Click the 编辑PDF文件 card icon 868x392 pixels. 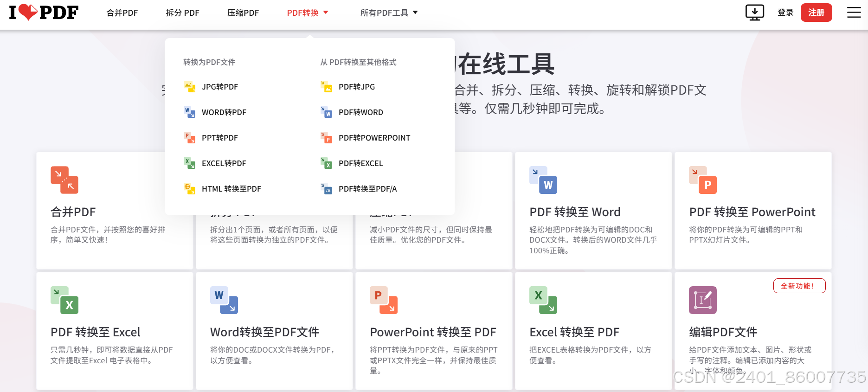pyautogui.click(x=703, y=300)
